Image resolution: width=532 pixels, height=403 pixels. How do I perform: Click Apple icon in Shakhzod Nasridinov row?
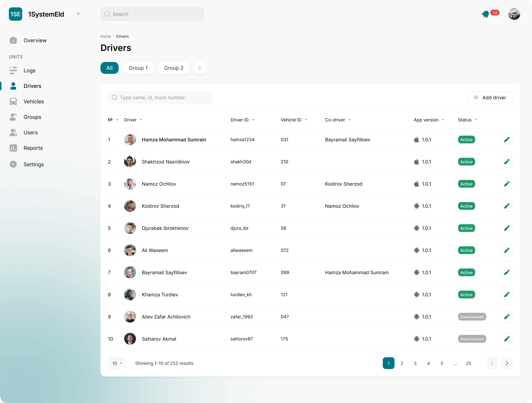417,162
